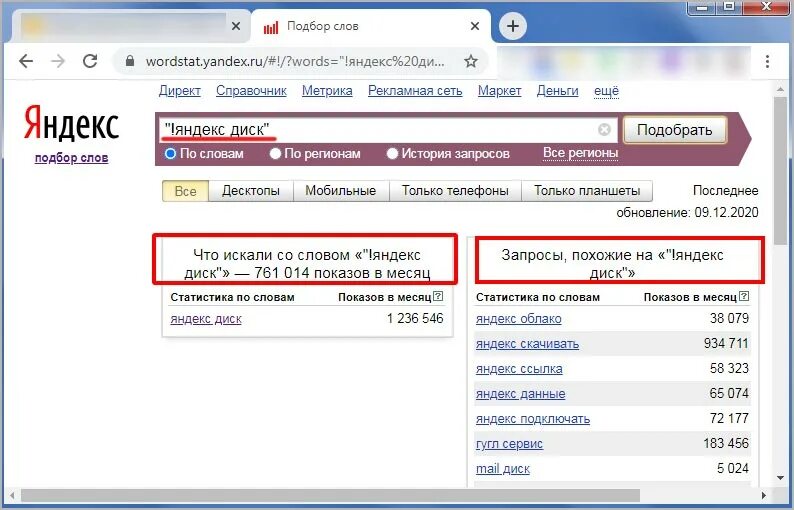794x510 pixels.
Task: Click the value 72 177
Action: (x=729, y=418)
